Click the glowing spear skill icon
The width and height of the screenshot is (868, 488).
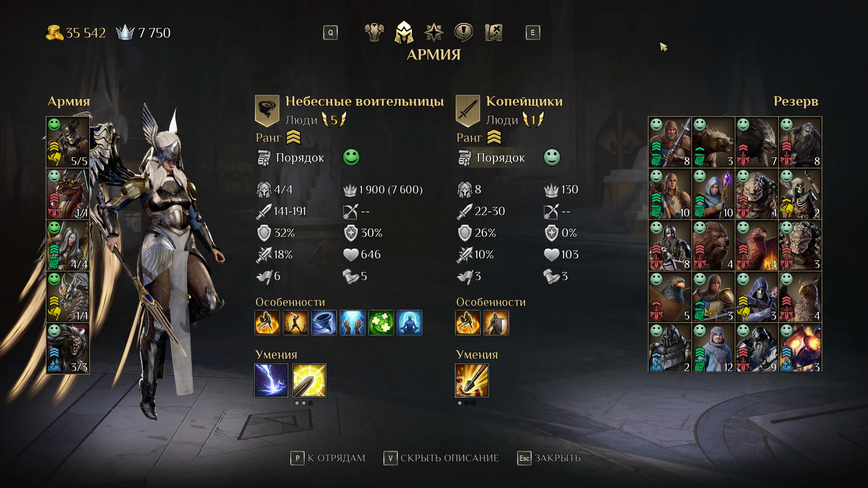[309, 380]
